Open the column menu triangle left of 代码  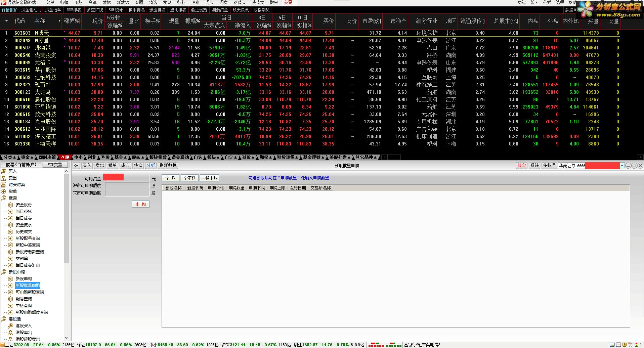coord(6,21)
